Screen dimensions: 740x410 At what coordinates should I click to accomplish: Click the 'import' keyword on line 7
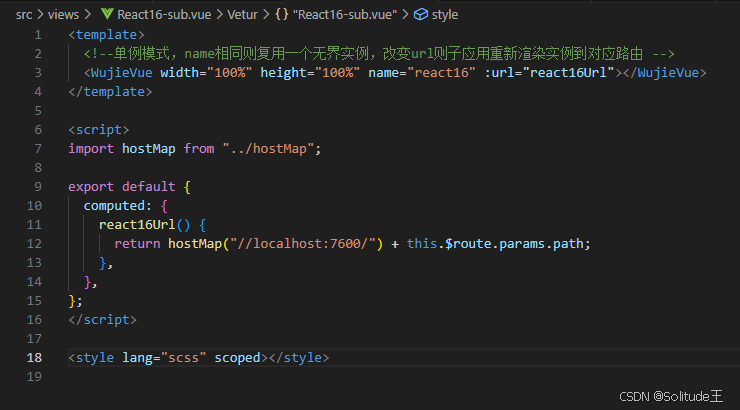[91, 149]
